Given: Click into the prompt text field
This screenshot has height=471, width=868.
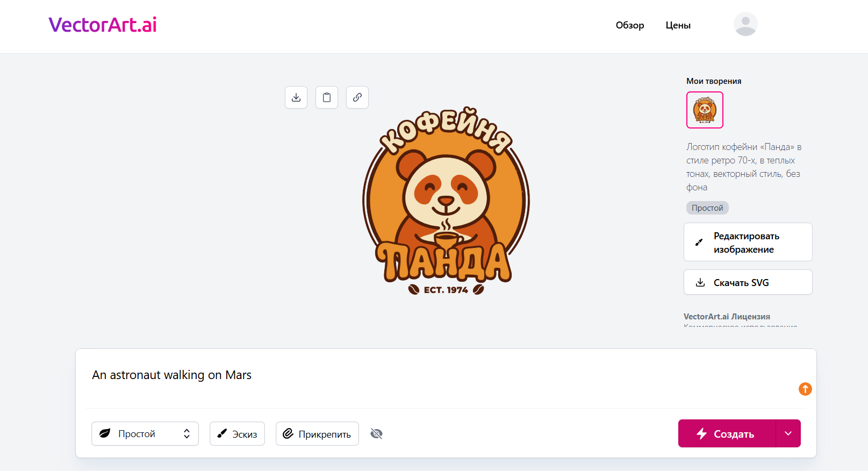Looking at the screenshot, I should point(430,375).
